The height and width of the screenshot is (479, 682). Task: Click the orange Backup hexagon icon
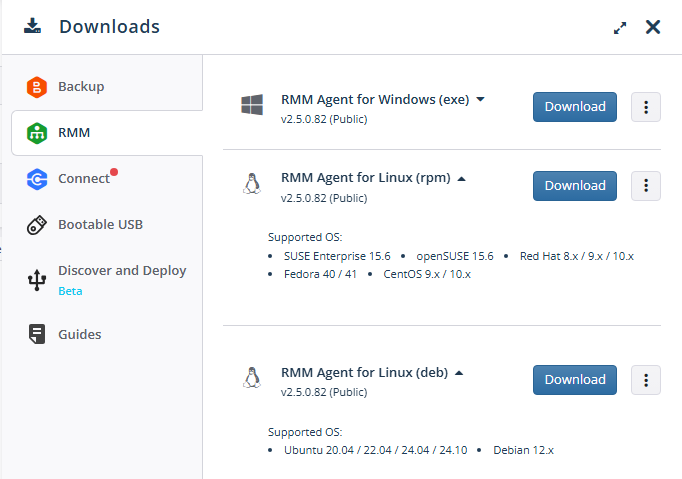(x=37, y=87)
